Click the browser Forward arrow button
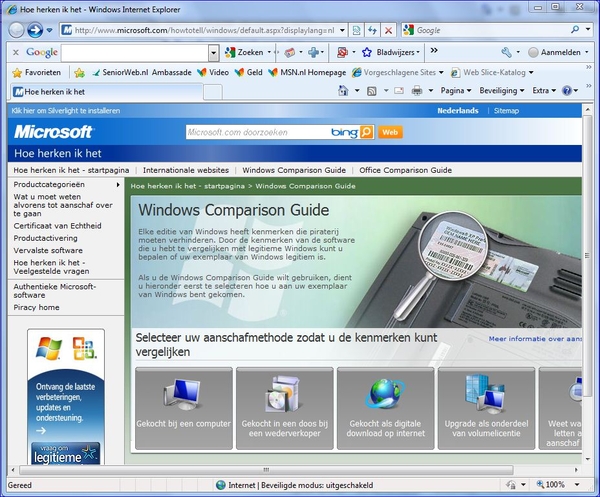Screen dimensions: 600x497 click(35, 30)
